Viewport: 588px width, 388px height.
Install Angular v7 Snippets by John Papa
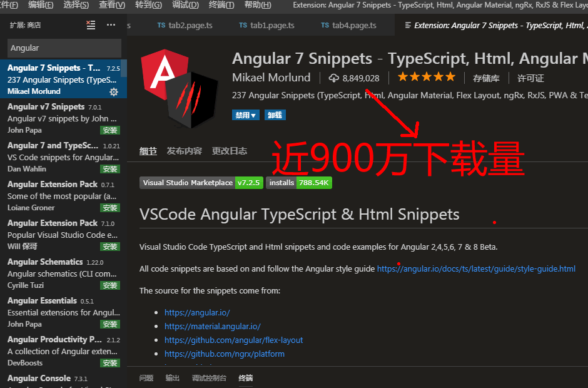110,131
